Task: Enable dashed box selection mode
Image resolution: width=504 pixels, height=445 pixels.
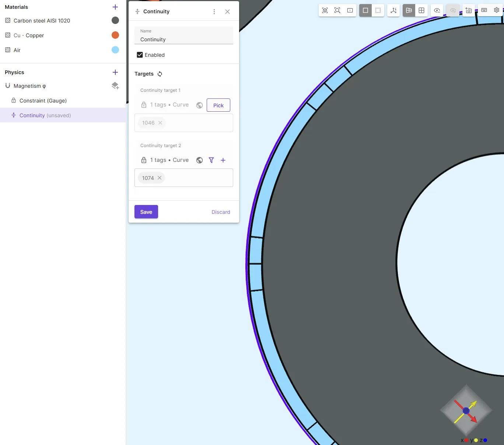Action: [x=378, y=10]
